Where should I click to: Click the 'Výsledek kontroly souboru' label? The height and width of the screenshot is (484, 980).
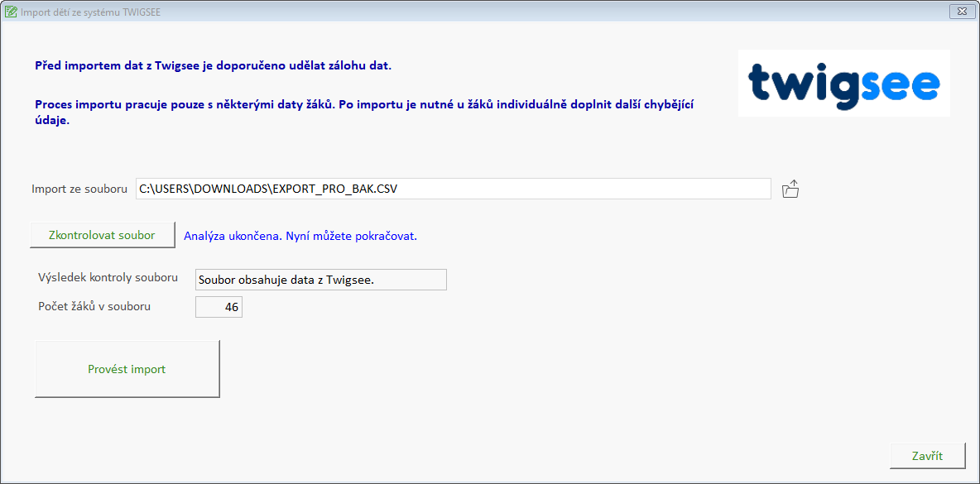point(108,277)
